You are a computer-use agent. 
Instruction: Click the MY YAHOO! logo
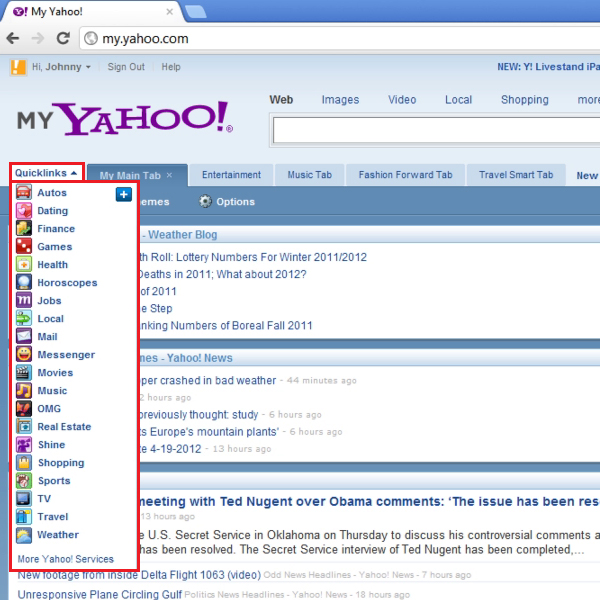pyautogui.click(x=125, y=118)
